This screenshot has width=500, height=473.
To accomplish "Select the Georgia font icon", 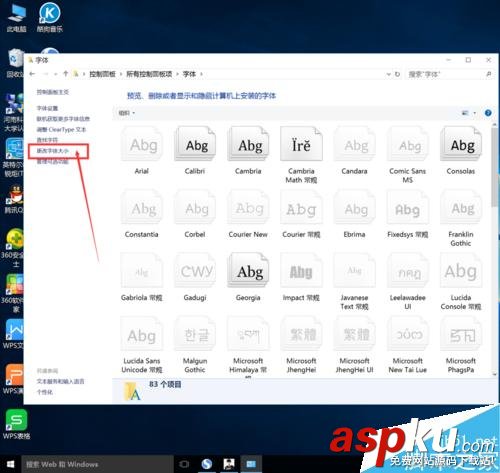I will [248, 271].
